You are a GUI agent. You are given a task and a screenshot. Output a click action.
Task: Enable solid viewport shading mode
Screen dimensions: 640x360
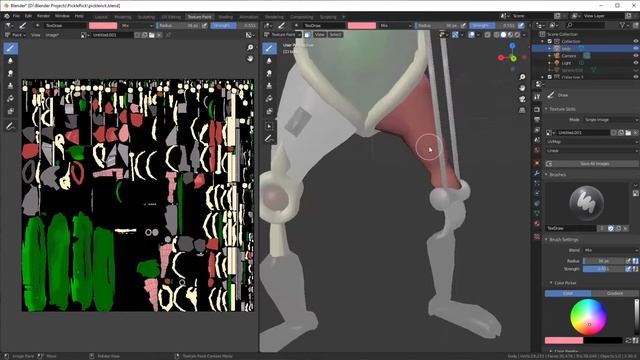pos(503,35)
